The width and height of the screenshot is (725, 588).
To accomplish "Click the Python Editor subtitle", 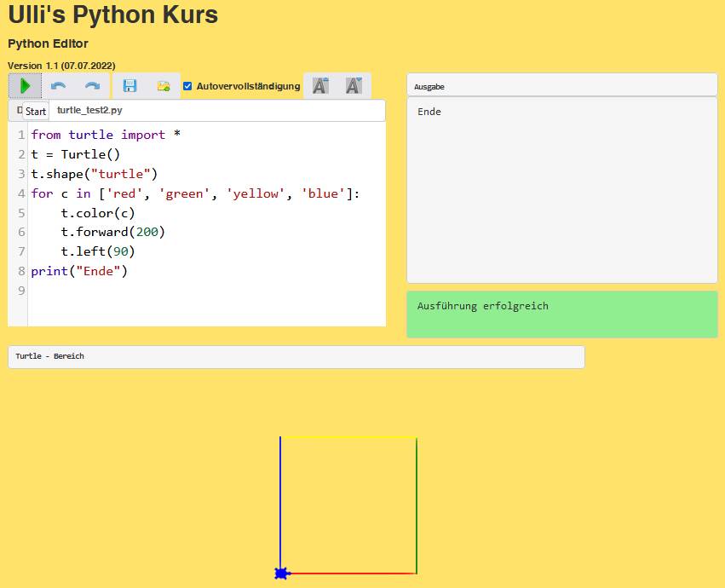I will click(48, 43).
